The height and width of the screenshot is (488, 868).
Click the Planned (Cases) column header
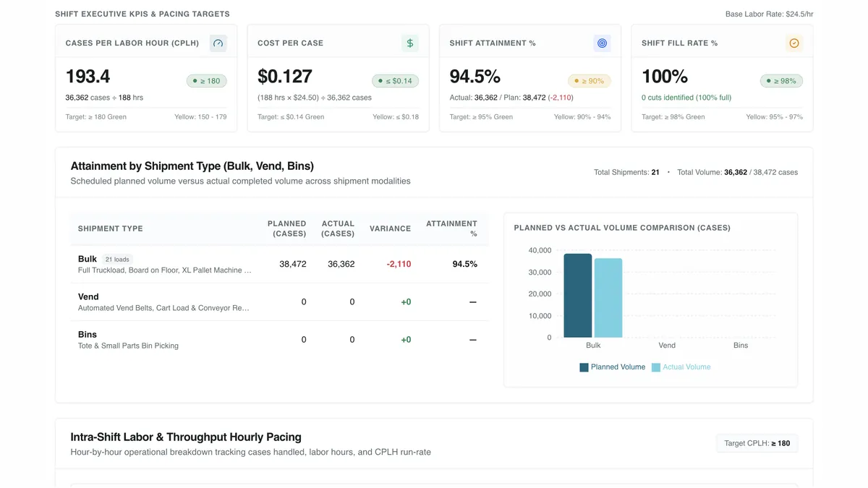(287, 228)
